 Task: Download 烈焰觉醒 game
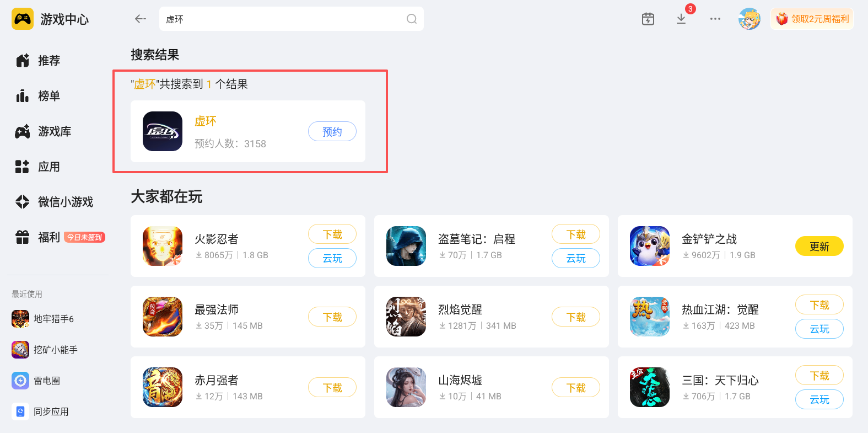click(576, 317)
